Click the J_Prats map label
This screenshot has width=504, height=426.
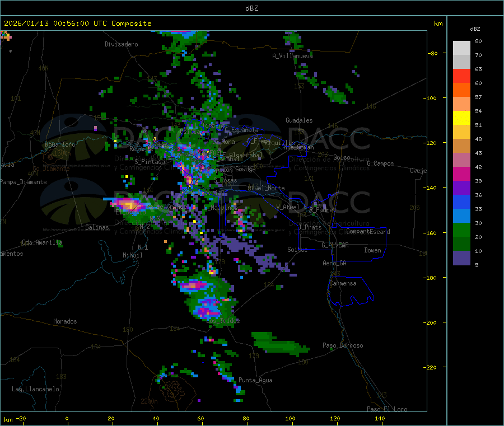pyautogui.click(x=310, y=227)
